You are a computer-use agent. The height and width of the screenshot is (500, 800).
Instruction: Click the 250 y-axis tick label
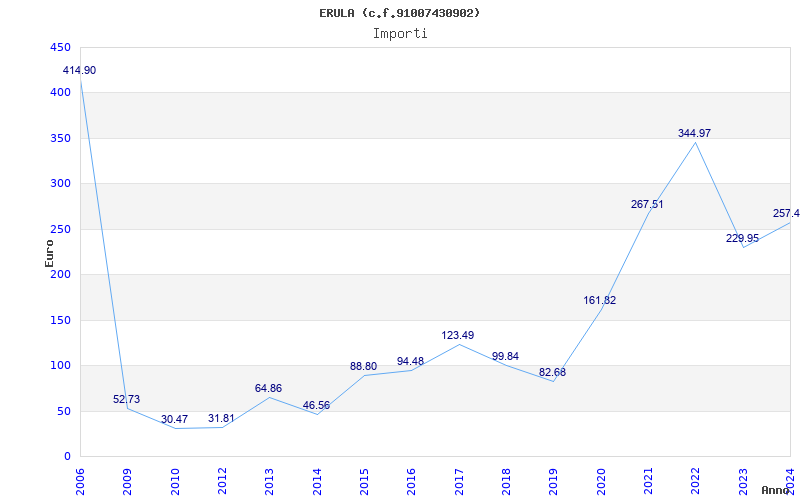point(60,229)
